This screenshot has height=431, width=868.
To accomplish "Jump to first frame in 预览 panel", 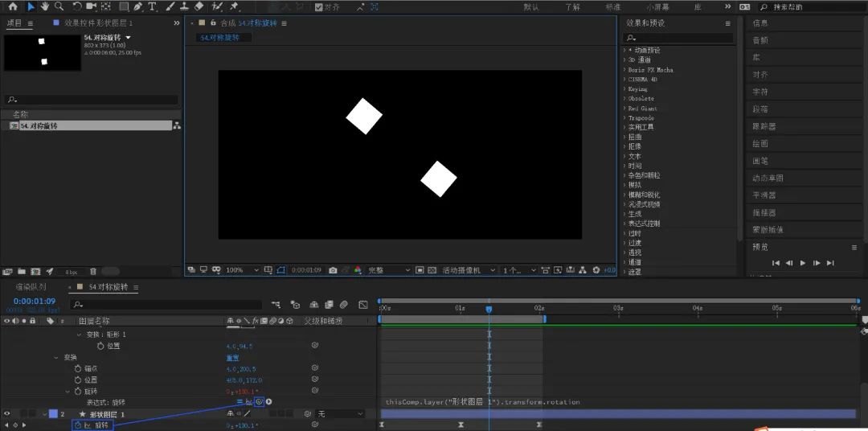I will pos(776,263).
